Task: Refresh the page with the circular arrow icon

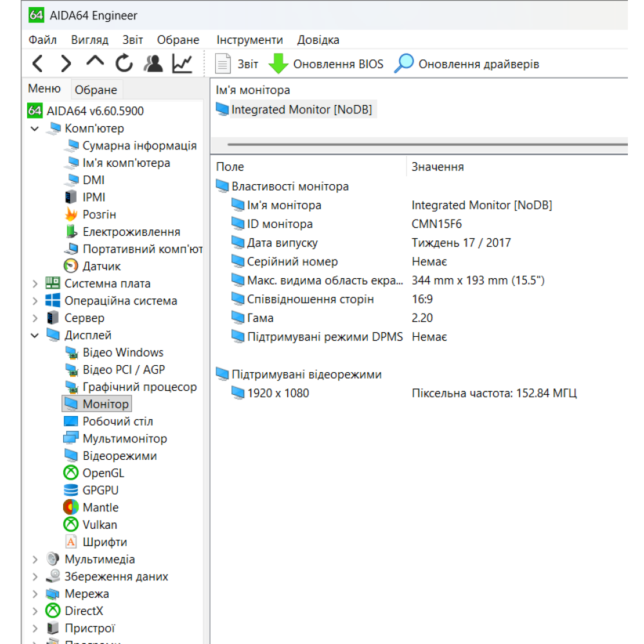Action: (x=124, y=63)
